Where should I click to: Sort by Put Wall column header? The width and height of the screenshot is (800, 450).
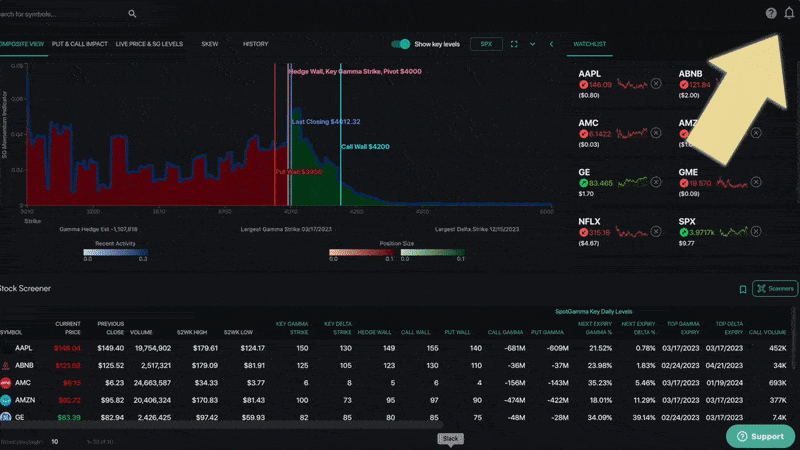pyautogui.click(x=457, y=333)
